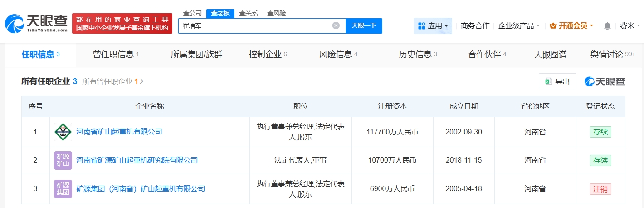Export the list with 导出 button
Viewport: 644px width, 208px height.
coord(557,82)
